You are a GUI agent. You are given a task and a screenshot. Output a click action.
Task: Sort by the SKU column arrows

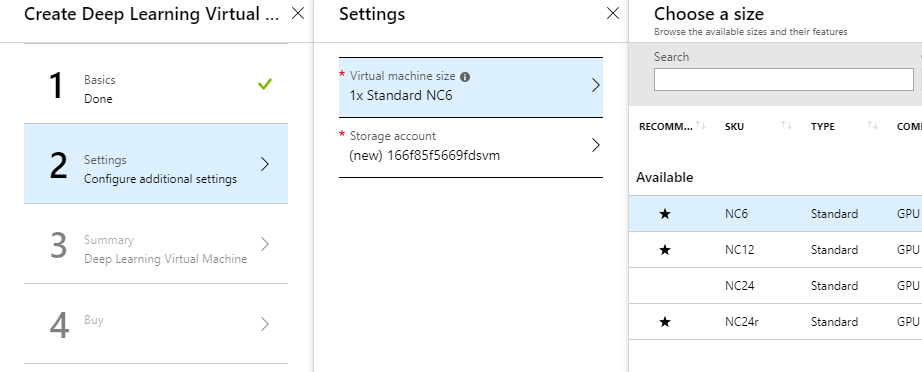coord(786,125)
